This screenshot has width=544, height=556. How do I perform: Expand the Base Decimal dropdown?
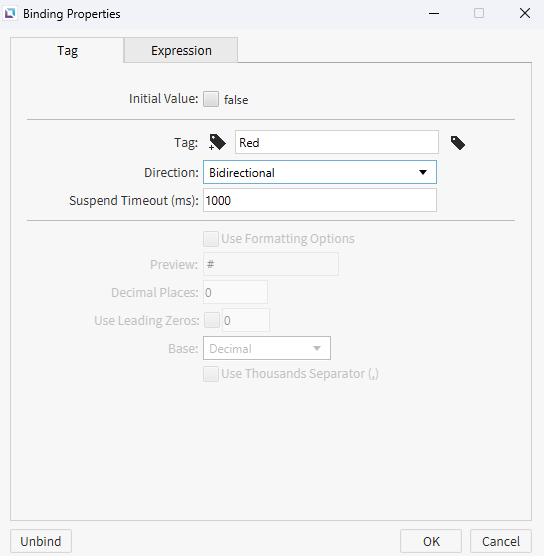click(267, 348)
